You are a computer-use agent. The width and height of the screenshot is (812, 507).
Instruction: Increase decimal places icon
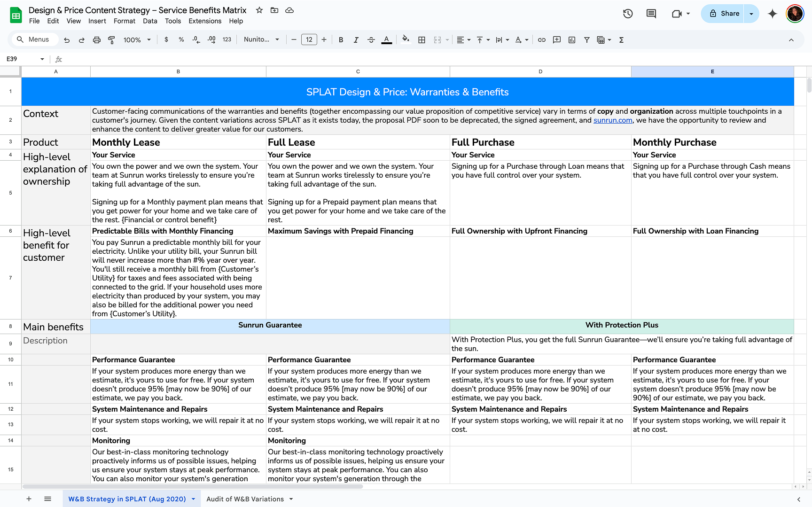211,40
